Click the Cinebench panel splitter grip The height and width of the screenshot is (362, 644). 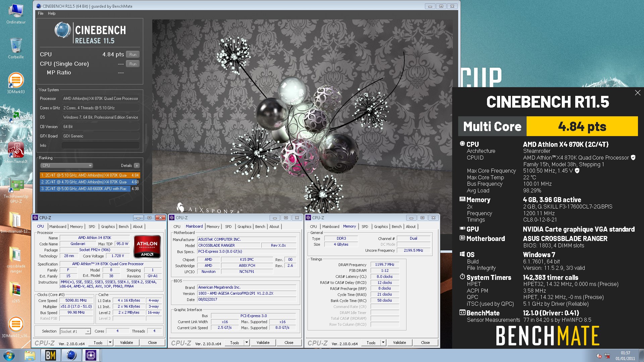[146, 134]
